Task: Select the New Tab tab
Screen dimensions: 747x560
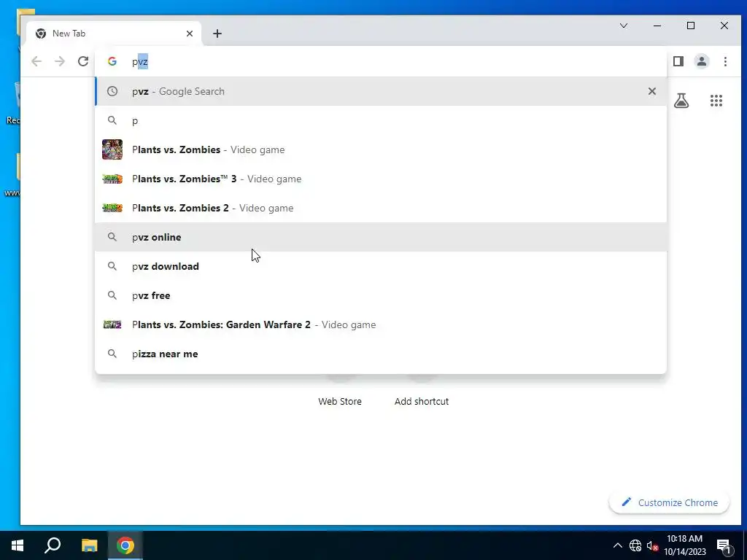Action: pos(115,34)
